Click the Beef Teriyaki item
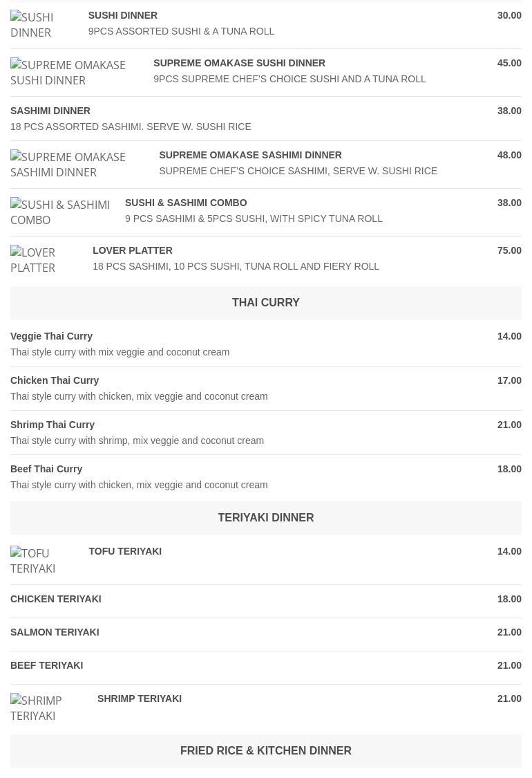532x778 pixels. tap(46, 665)
